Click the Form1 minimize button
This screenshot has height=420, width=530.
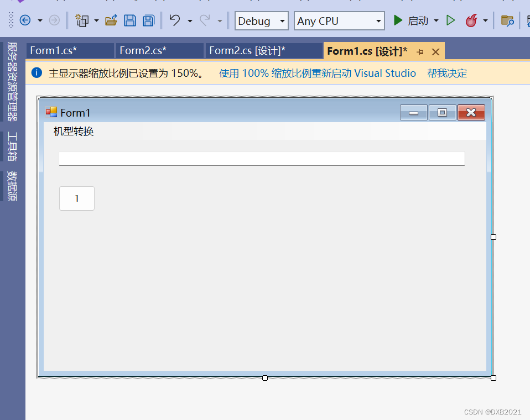[x=413, y=112]
